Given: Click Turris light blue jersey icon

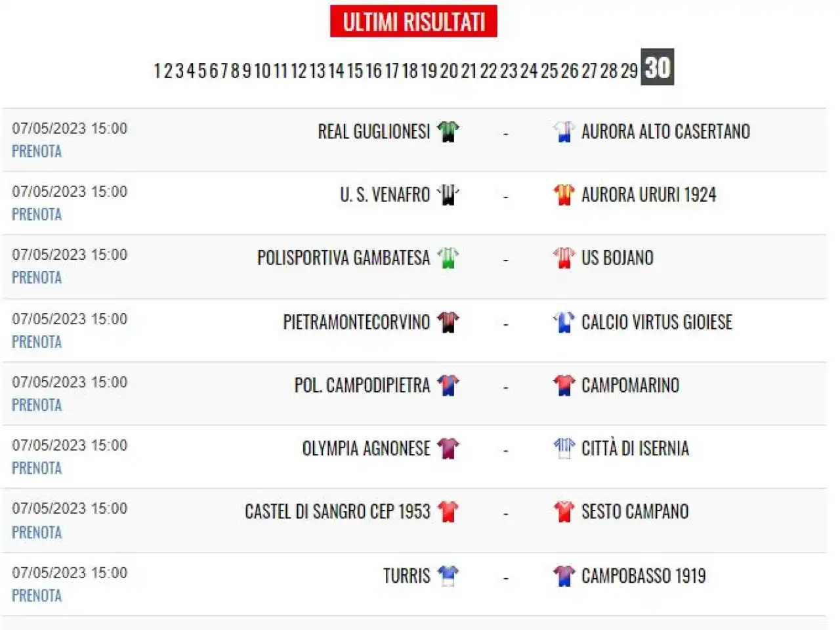Looking at the screenshot, I should tap(448, 576).
